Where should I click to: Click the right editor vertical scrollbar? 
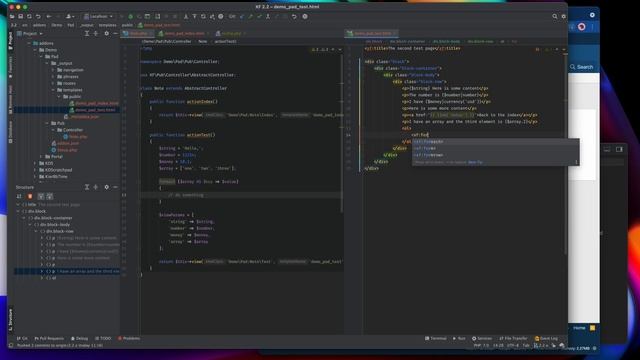tap(565, 155)
